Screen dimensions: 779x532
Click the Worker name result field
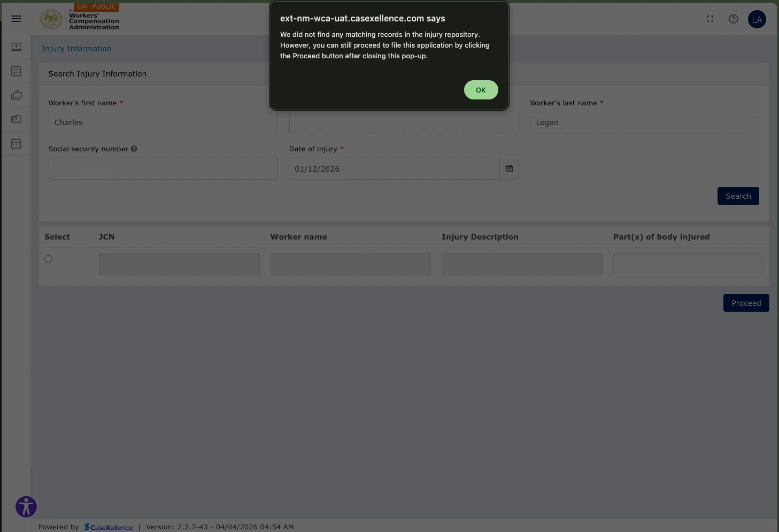[x=351, y=264]
